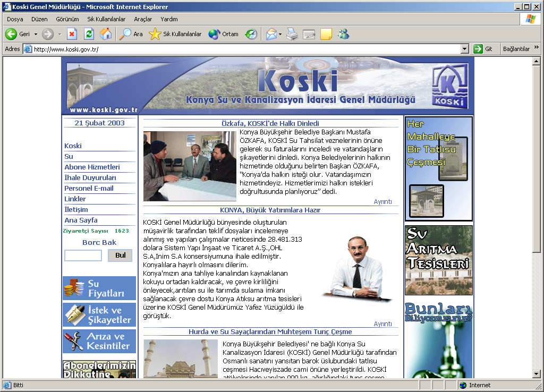Open the İhale Duyuruları link

click(90, 177)
